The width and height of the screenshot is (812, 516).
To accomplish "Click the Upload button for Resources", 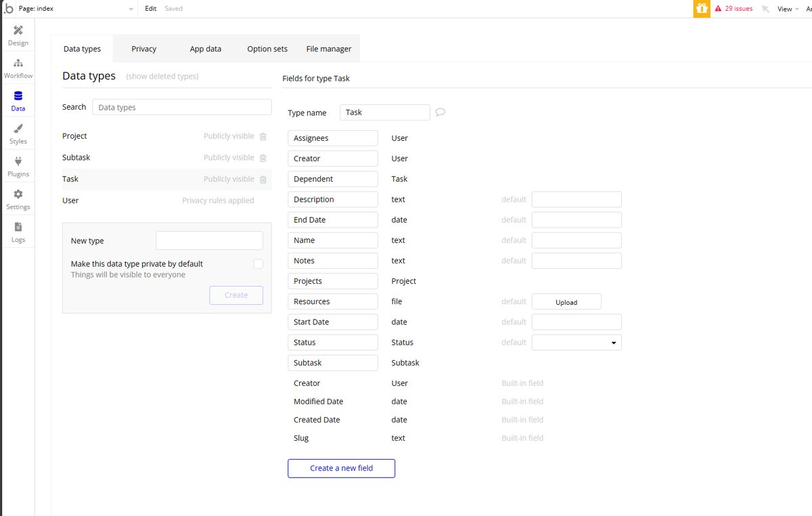I will tap(566, 302).
